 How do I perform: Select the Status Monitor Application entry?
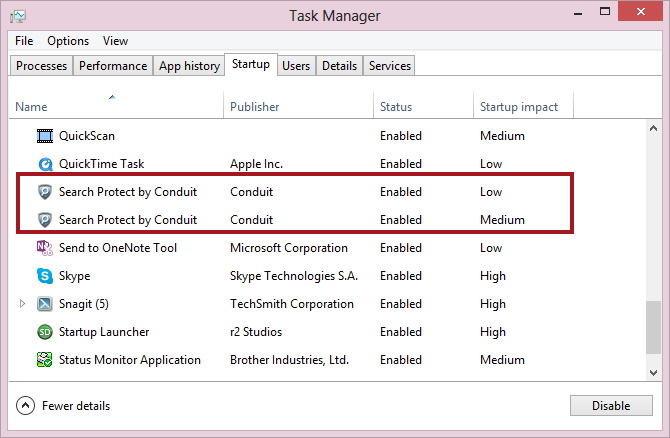(x=129, y=360)
